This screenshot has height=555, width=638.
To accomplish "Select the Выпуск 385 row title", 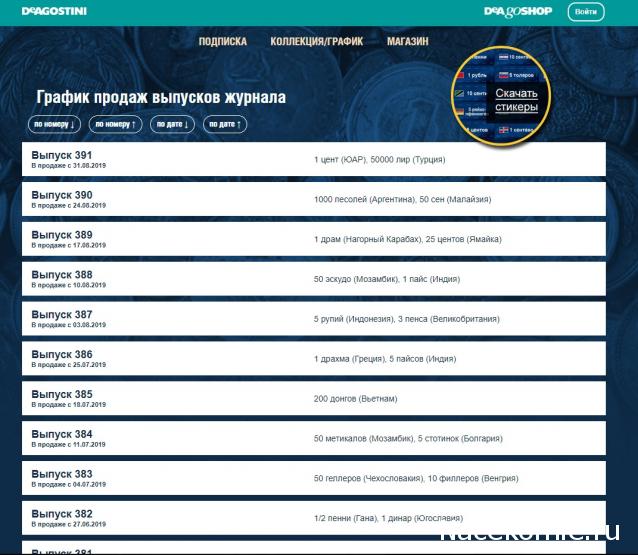I will (62, 394).
